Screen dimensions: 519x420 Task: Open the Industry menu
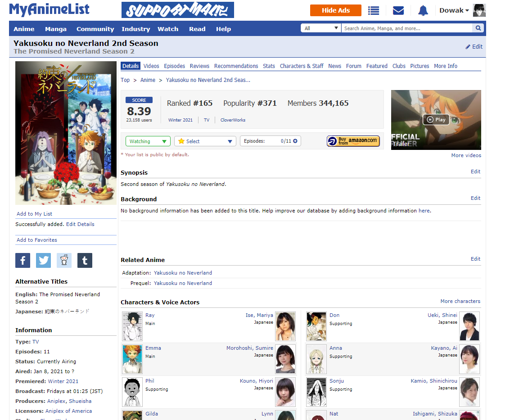pyautogui.click(x=135, y=29)
